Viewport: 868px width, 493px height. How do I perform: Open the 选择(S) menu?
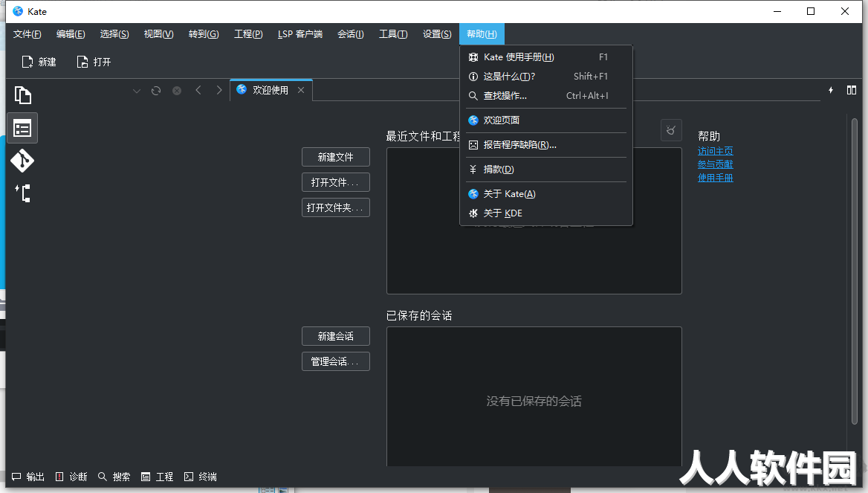point(114,33)
